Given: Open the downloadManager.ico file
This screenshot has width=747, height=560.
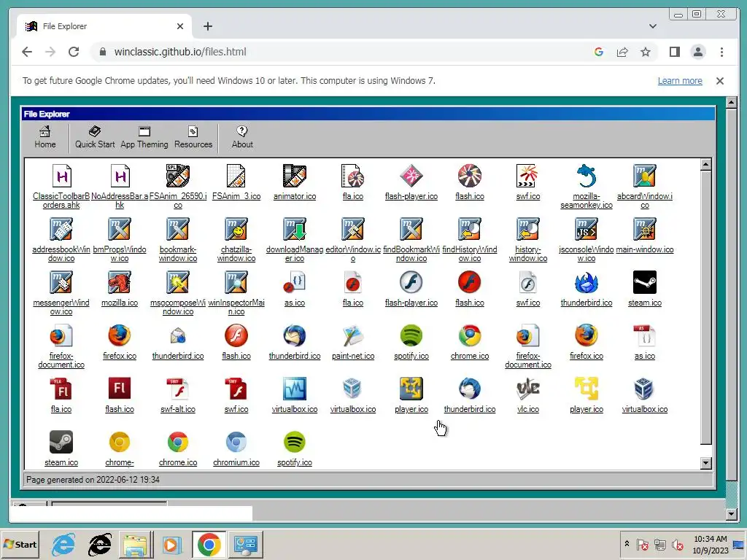Looking at the screenshot, I should pyautogui.click(x=295, y=240).
